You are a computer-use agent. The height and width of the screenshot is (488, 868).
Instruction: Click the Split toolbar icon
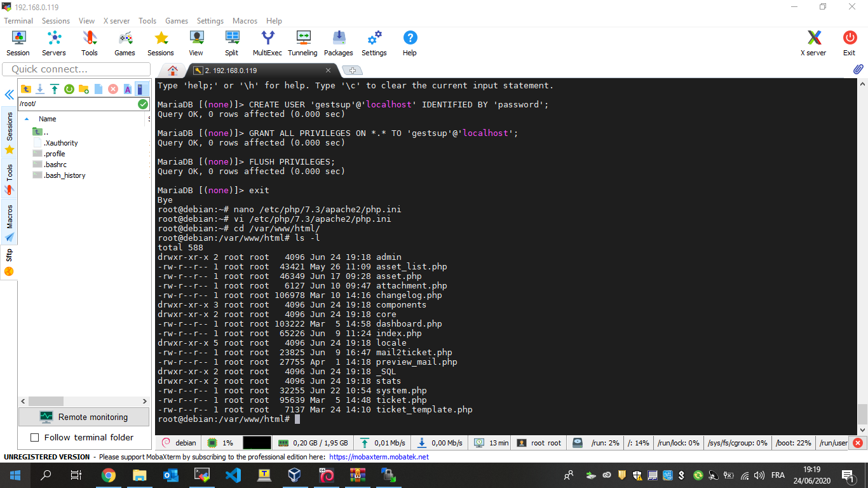click(232, 43)
